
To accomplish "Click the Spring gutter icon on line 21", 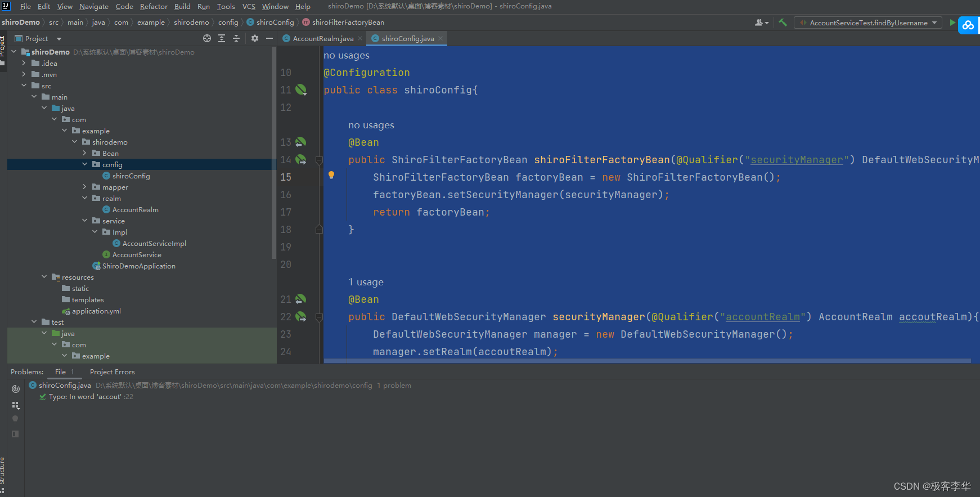I will 301,299.
